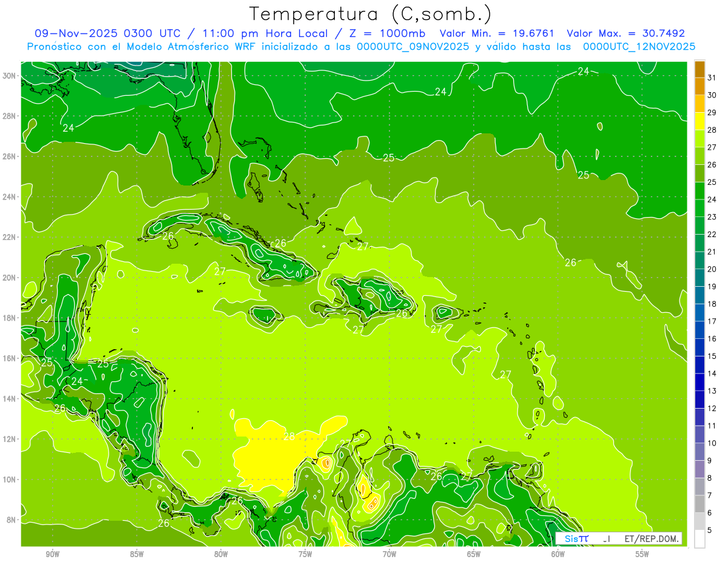Click the 70W longitude axis label
Image resolution: width=728 pixels, height=562 pixels.
click(x=389, y=554)
